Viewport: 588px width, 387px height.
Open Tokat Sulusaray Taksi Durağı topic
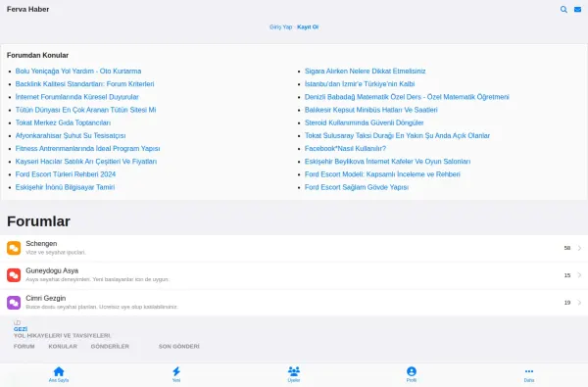point(397,136)
